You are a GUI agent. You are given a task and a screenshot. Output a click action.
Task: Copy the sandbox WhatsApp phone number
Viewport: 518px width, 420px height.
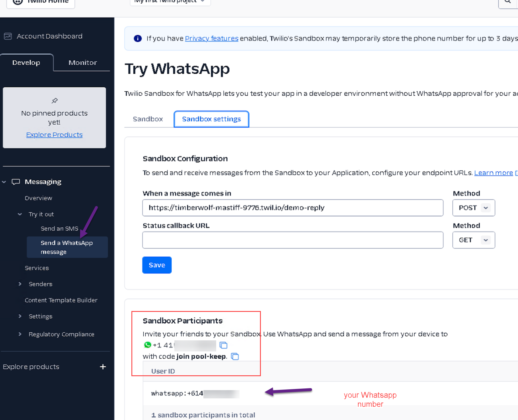coord(224,345)
